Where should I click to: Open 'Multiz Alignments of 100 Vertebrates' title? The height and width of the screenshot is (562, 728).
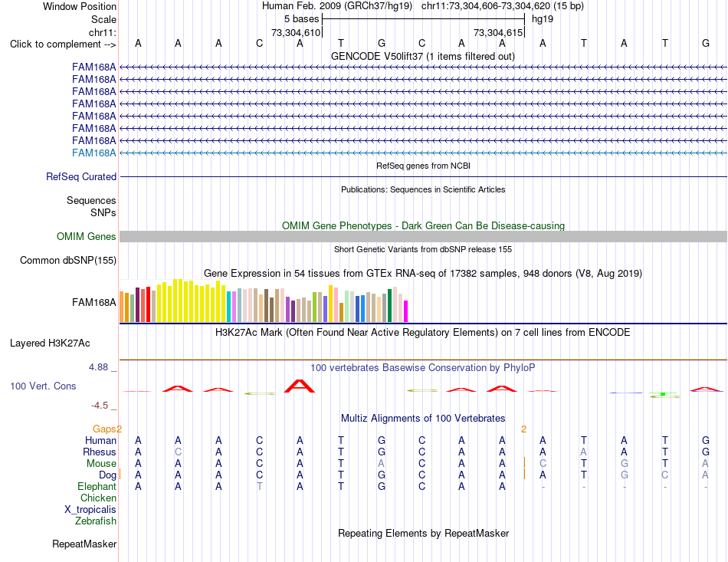click(x=423, y=418)
